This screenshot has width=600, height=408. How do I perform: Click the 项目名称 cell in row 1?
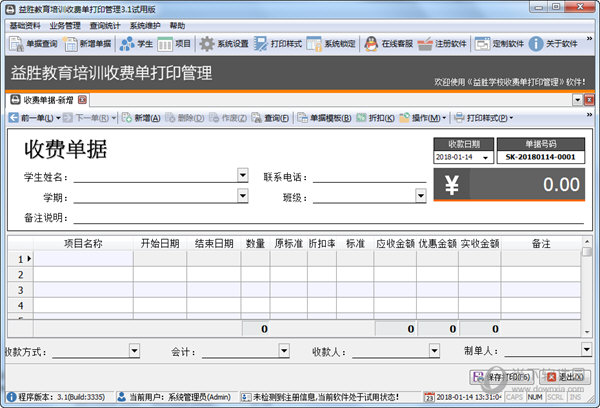(x=83, y=259)
